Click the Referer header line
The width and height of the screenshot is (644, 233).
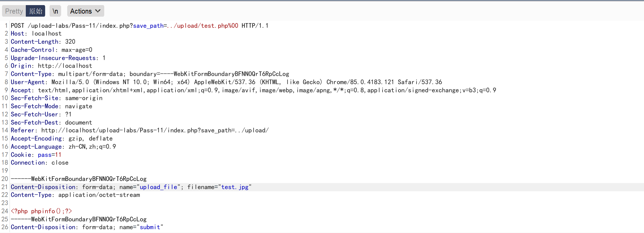tap(140, 130)
